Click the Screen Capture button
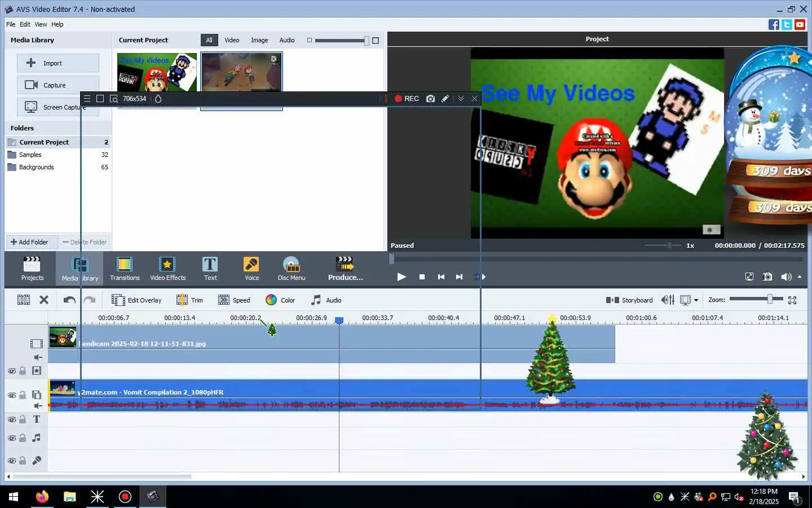 pos(58,107)
